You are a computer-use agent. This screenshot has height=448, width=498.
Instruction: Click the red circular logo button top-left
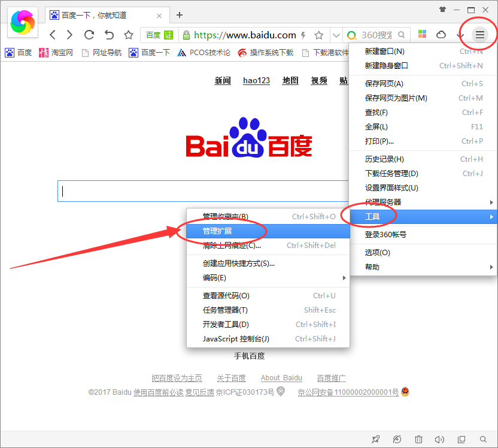click(x=22, y=22)
